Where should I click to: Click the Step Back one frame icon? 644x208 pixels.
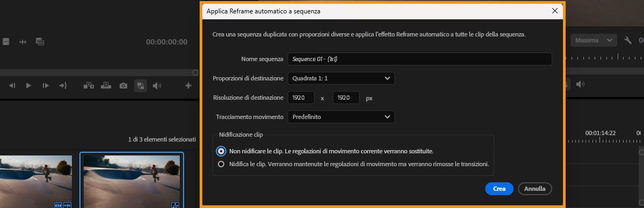12,85
